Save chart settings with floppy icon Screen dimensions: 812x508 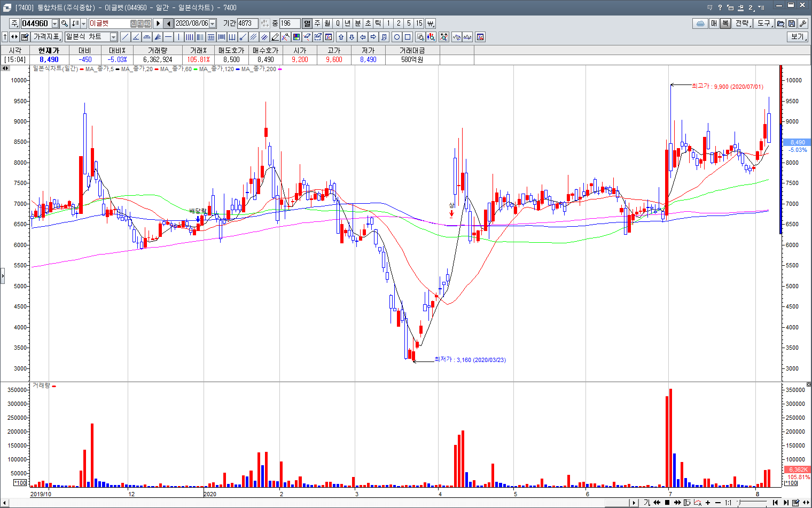pyautogui.click(x=792, y=24)
